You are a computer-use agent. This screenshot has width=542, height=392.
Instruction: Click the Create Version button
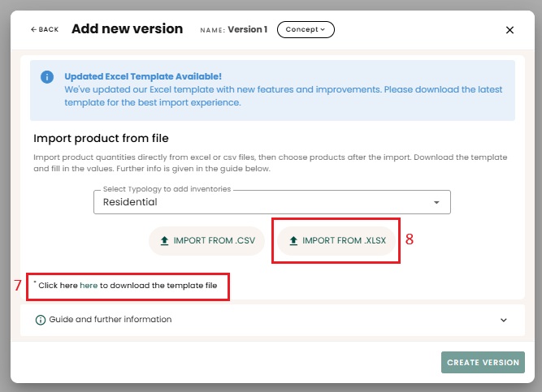[483, 362]
